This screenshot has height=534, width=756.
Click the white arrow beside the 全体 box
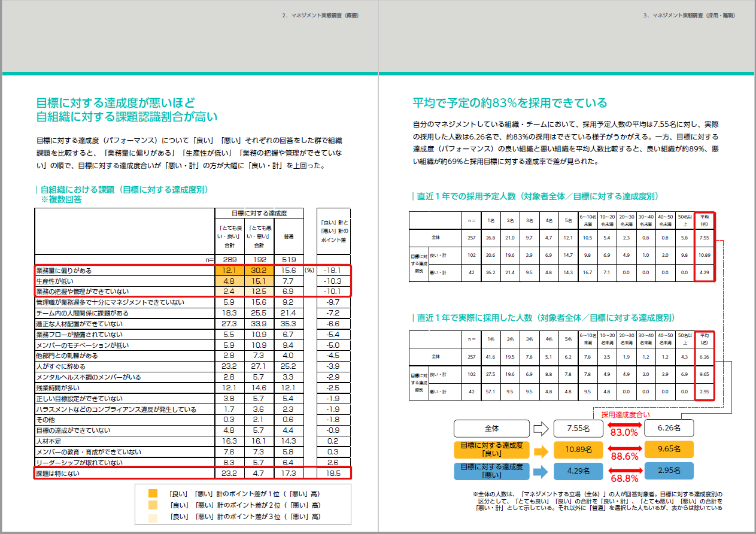(541, 429)
